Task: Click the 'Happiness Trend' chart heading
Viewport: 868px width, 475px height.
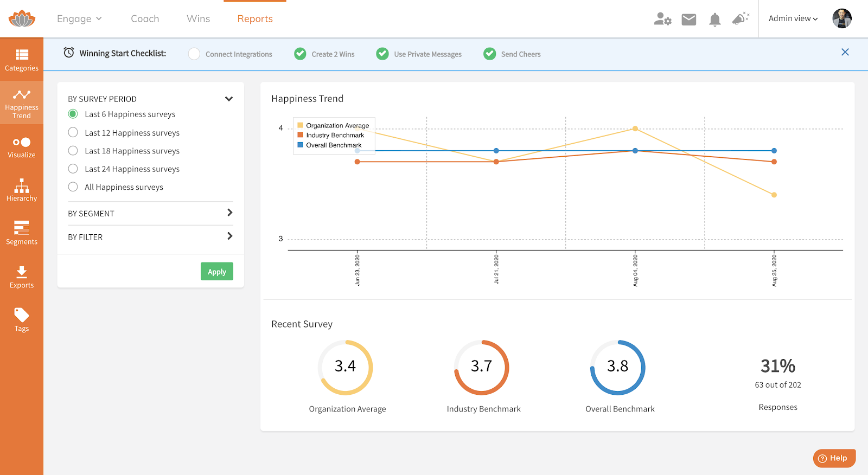Action: click(x=308, y=99)
